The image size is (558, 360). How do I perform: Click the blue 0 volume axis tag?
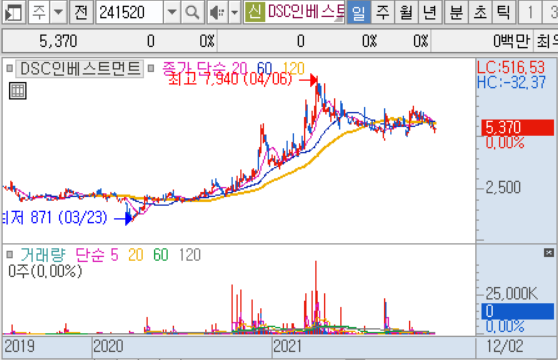tap(517, 311)
